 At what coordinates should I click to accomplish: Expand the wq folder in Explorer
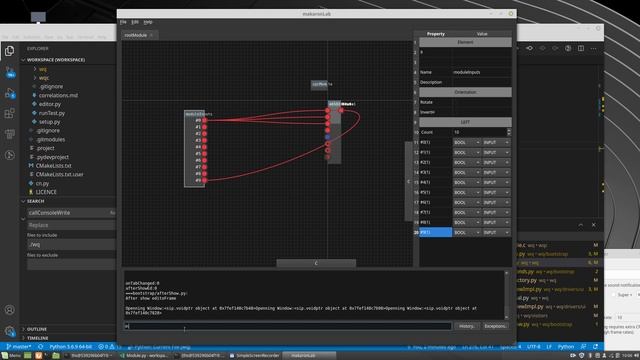43,69
